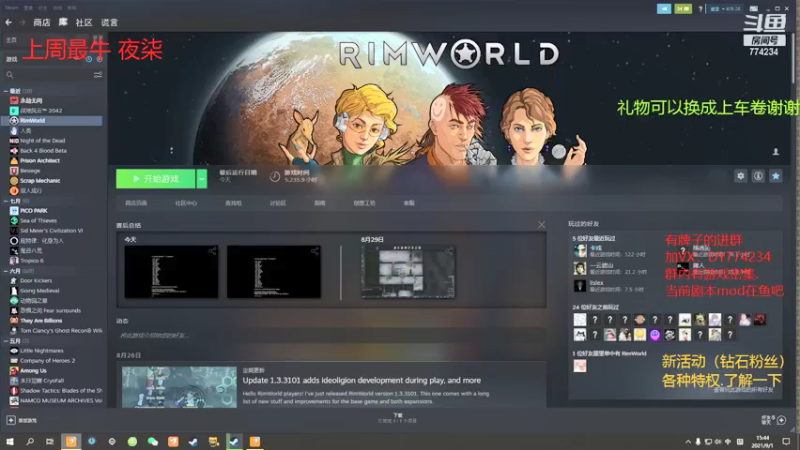This screenshot has width=800, height=450.
Task: Click the green 开始游戏 play button
Action: click(x=156, y=179)
